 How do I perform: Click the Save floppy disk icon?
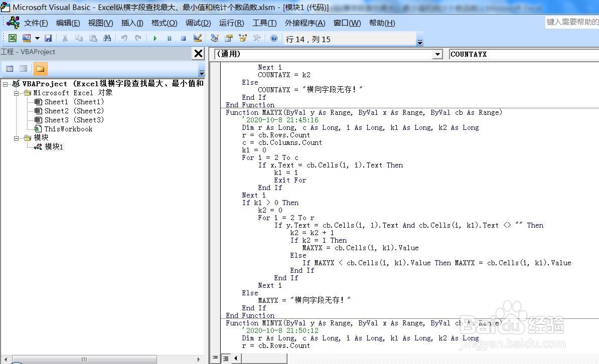coord(48,38)
